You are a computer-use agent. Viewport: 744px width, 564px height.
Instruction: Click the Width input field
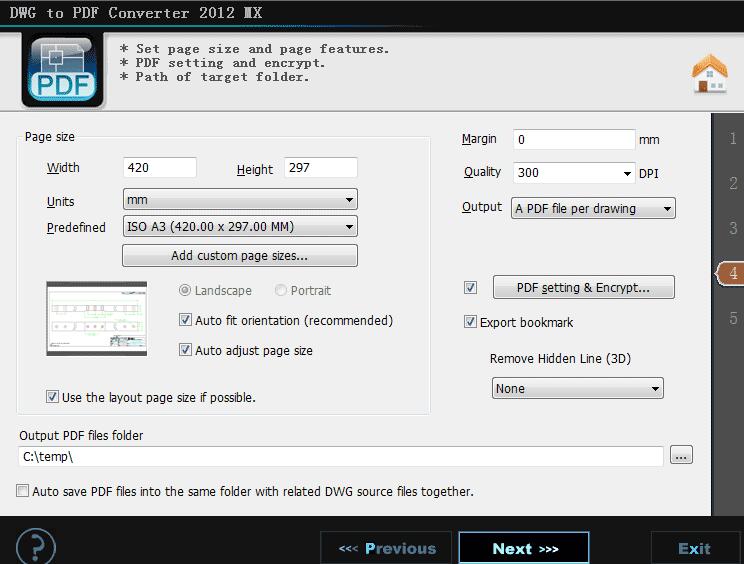pyautogui.click(x=159, y=167)
